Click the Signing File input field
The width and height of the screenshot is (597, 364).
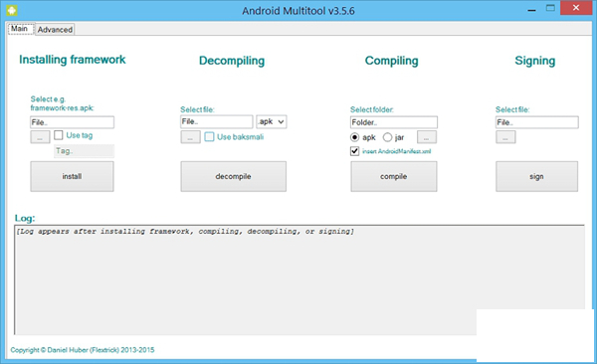click(537, 122)
